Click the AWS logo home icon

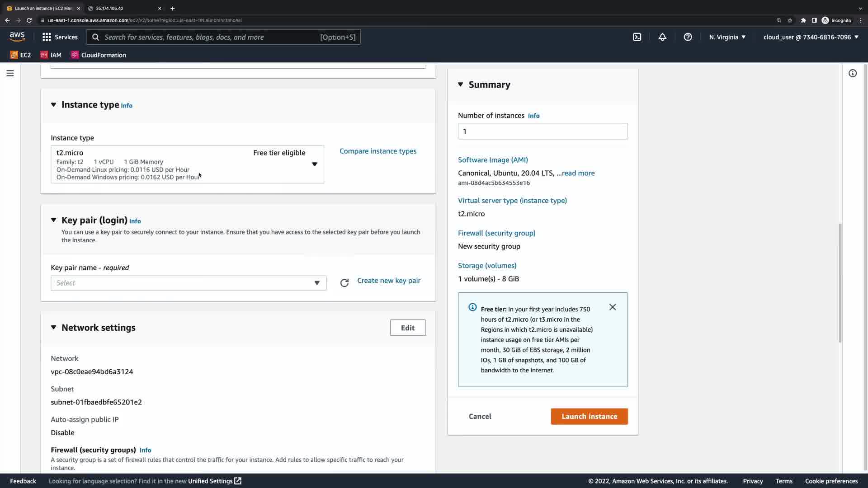(x=17, y=37)
